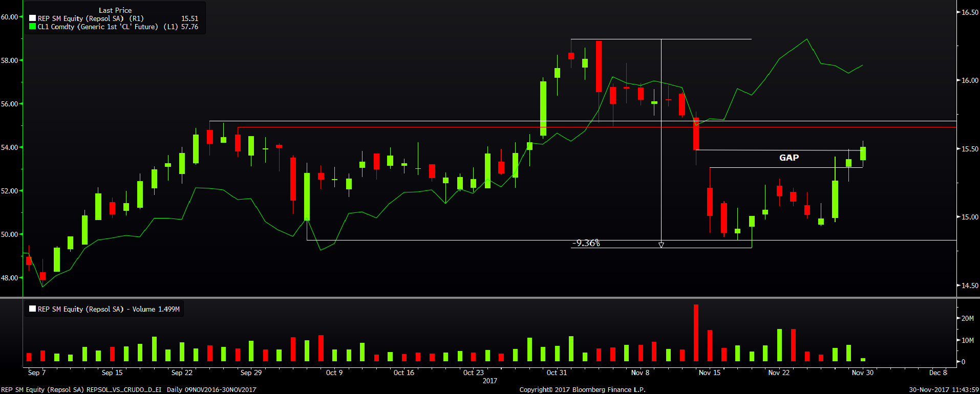
Task: Click the Nov 15 date label
Action: [710, 373]
